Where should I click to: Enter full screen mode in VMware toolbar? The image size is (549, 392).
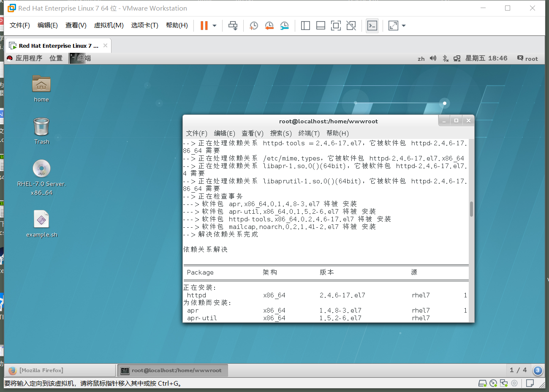tap(336, 26)
